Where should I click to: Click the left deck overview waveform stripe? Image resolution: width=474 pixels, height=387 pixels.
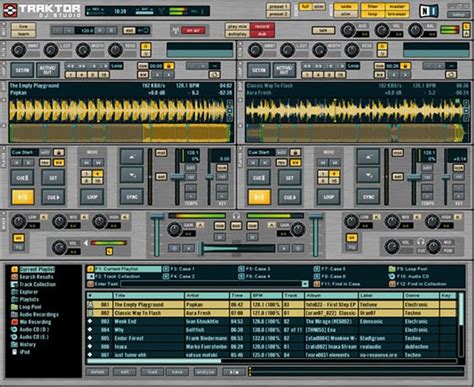click(121, 133)
